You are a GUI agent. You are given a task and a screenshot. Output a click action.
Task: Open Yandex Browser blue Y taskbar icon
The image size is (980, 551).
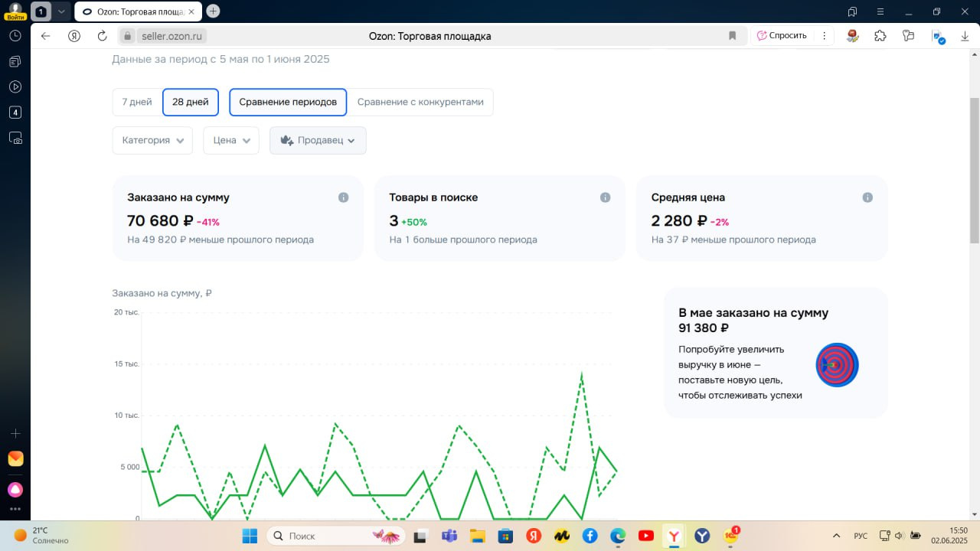coord(702,536)
